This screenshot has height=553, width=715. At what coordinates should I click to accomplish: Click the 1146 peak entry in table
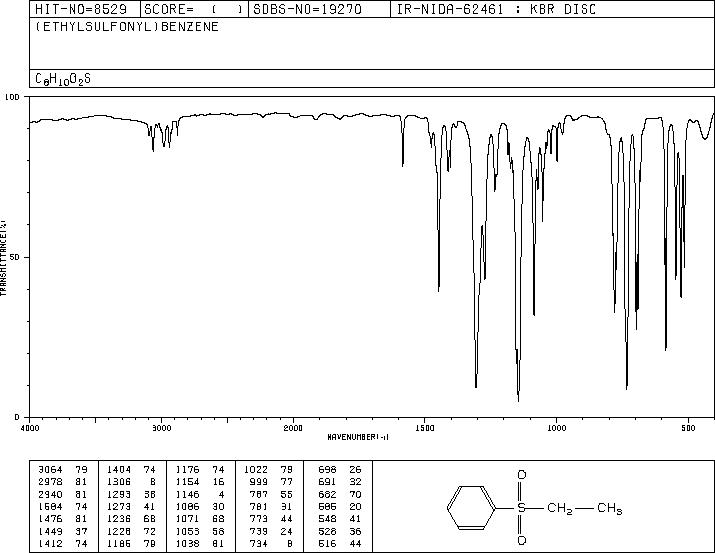200,494
